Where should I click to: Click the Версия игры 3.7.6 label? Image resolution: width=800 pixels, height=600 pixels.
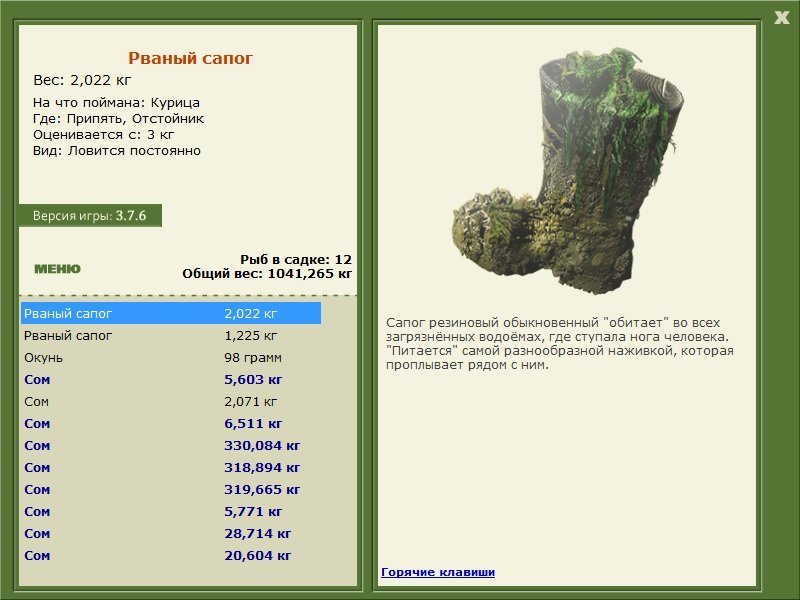[90, 215]
